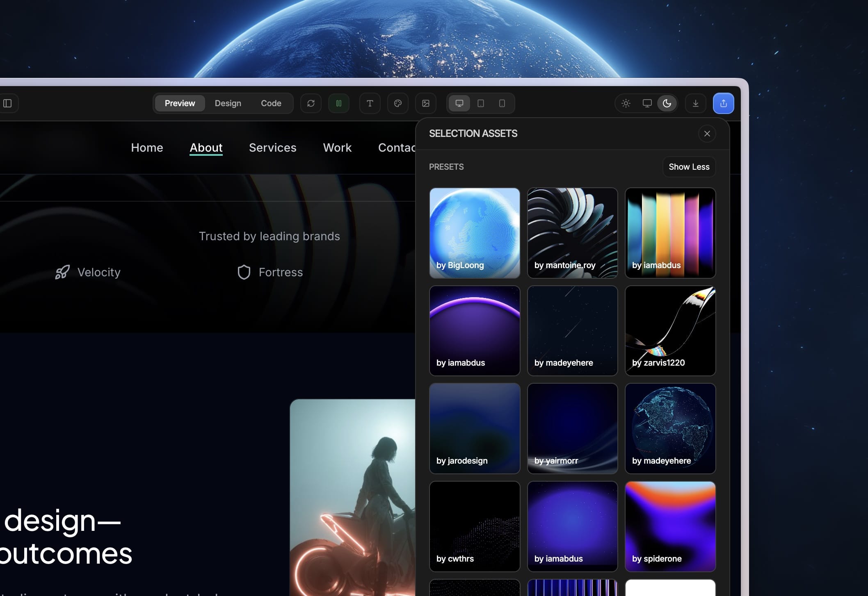Open the color palette tool
Image resolution: width=868 pixels, height=596 pixels.
(x=398, y=103)
